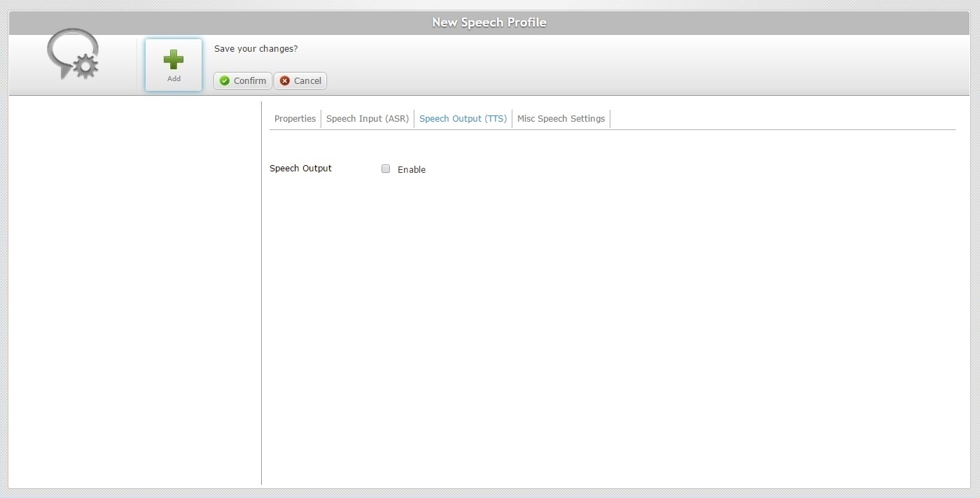Viewport: 980px width, 498px height.
Task: Open the Properties tab
Action: [x=295, y=119]
